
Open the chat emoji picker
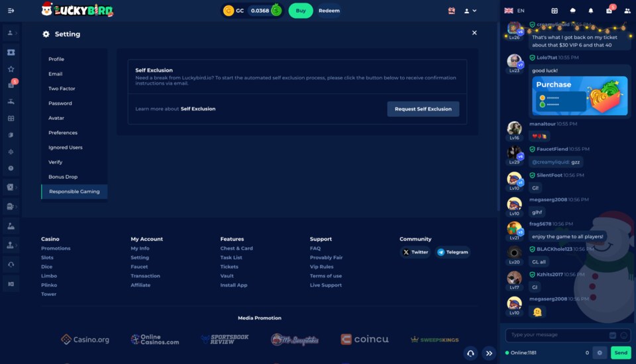point(624,336)
